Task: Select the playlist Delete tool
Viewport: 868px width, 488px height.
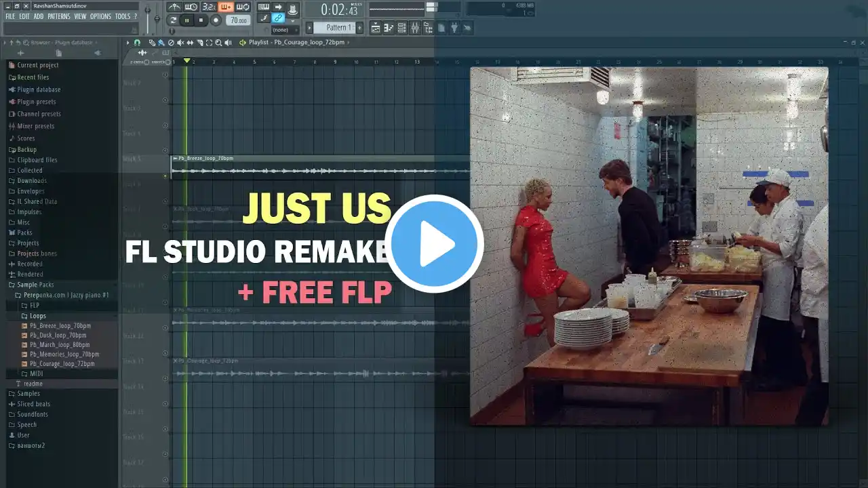Action: [x=171, y=43]
